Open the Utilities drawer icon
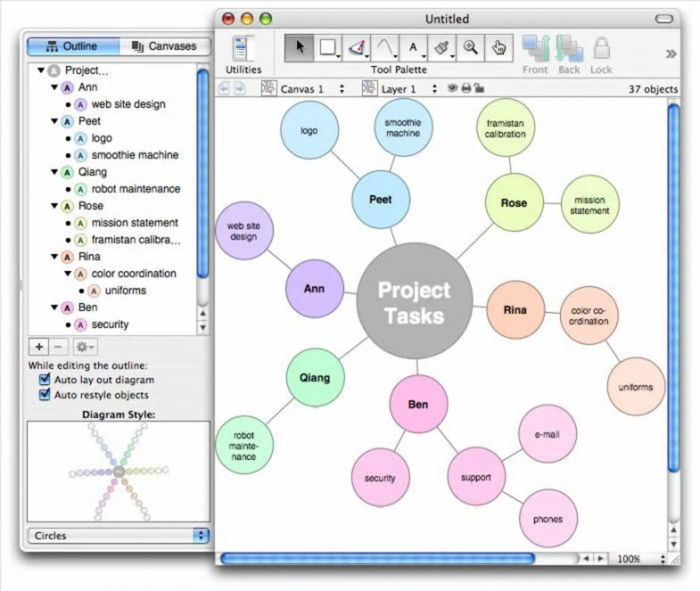Viewport: 700px width, 591px height. [x=244, y=48]
